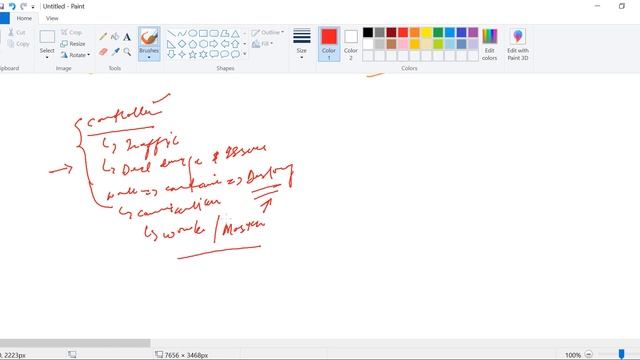
Task: Open Customize Quick Access Toolbar arrow
Action: click(x=33, y=7)
